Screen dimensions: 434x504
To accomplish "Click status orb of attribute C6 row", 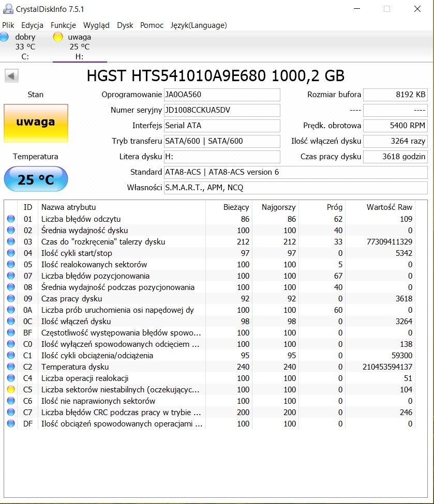I will point(11,401).
